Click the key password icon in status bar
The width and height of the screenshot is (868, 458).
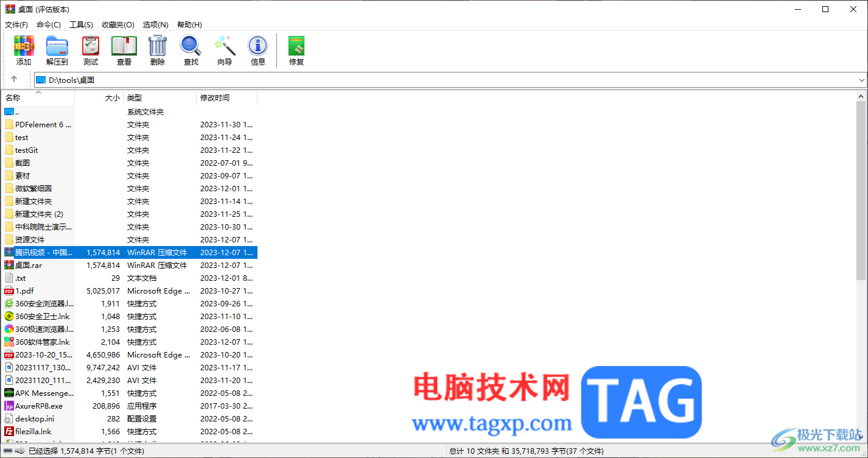point(20,451)
